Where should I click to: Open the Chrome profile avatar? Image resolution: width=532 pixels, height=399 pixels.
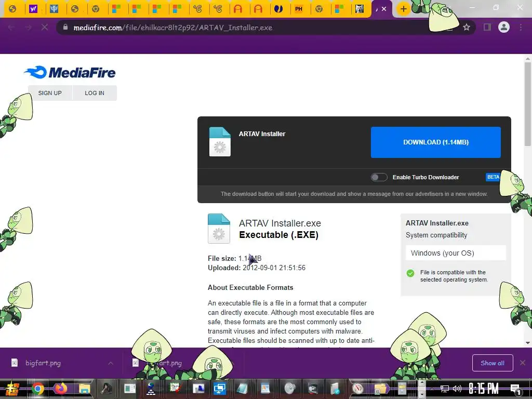click(504, 27)
